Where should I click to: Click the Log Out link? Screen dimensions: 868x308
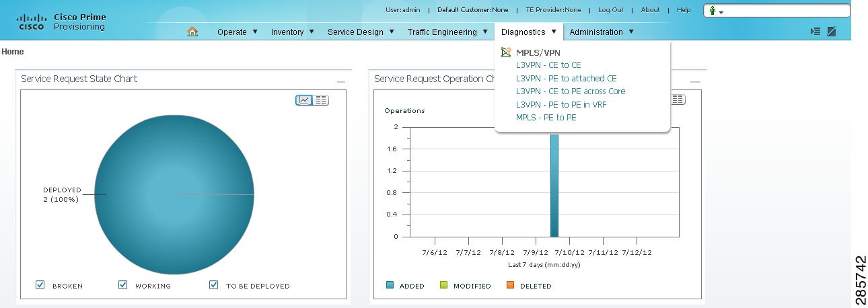tap(611, 10)
